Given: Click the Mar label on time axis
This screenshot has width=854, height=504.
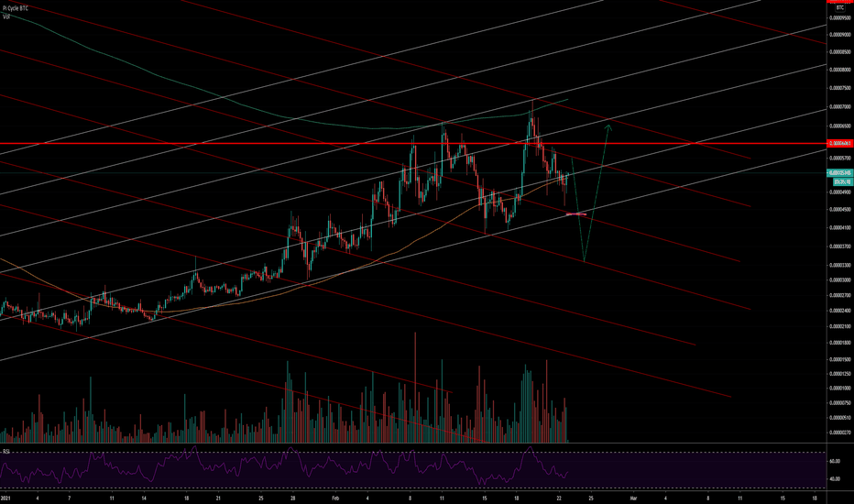Looking at the screenshot, I should pos(633,498).
